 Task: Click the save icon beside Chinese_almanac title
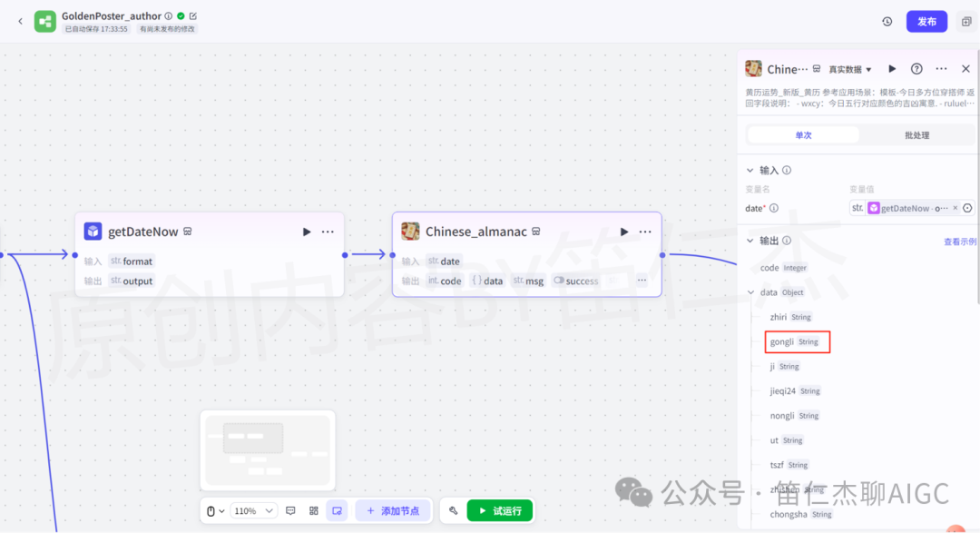pos(536,232)
